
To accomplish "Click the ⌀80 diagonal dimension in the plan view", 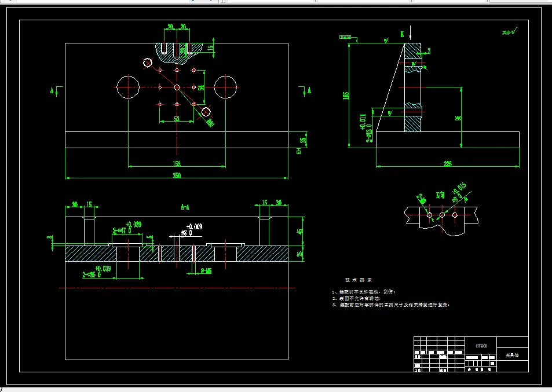I will (x=210, y=122).
